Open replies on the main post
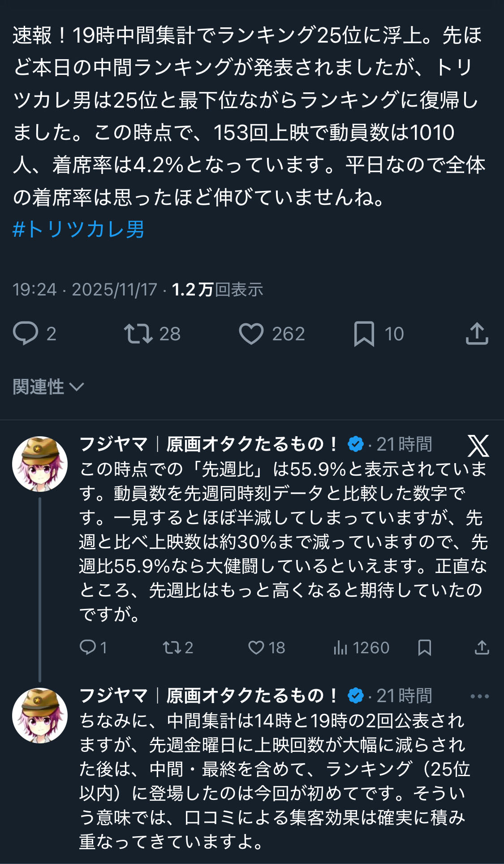This screenshot has height=864, width=504. click(x=26, y=334)
